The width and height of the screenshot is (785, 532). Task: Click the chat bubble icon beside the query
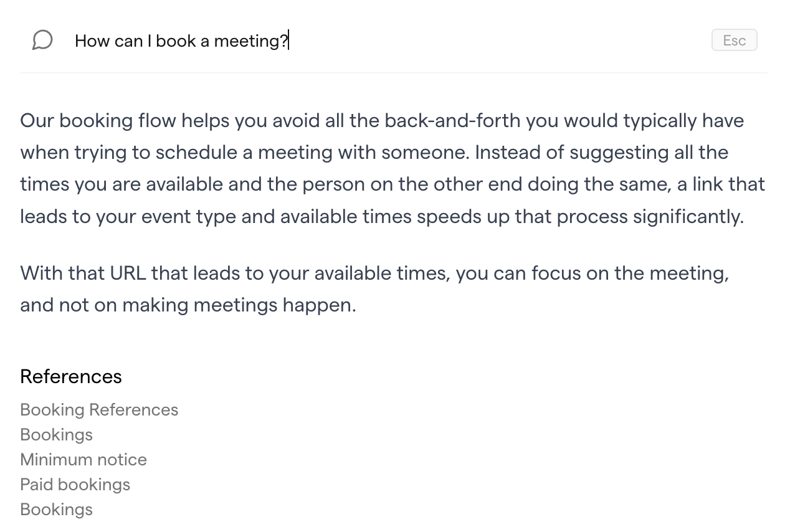coord(42,40)
